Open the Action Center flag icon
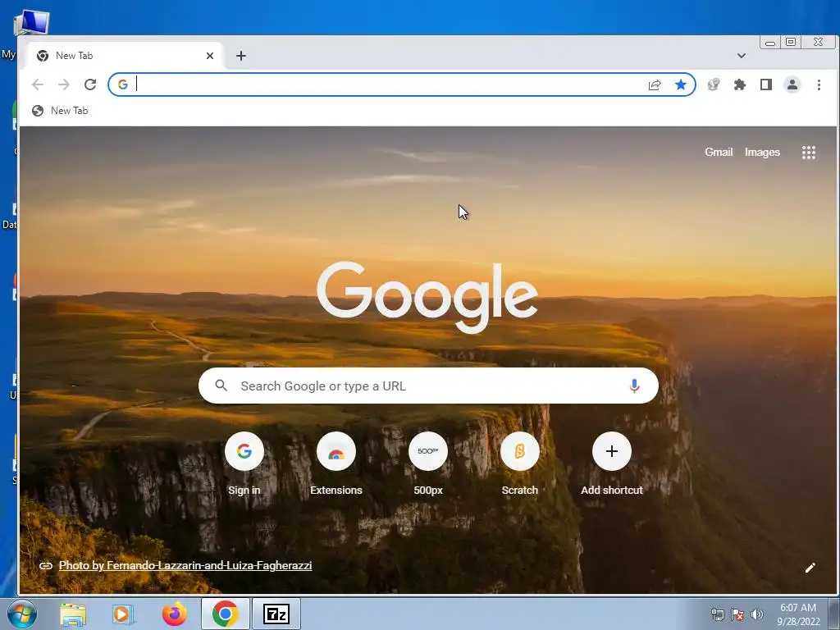This screenshot has width=840, height=630. [x=737, y=614]
